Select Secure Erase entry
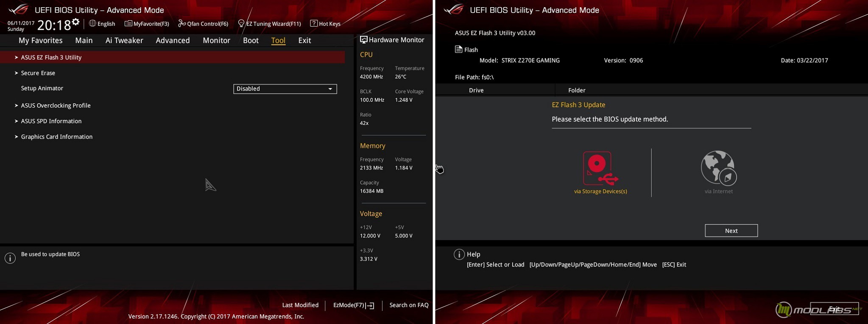Screen dimensions: 868x324 [38, 73]
